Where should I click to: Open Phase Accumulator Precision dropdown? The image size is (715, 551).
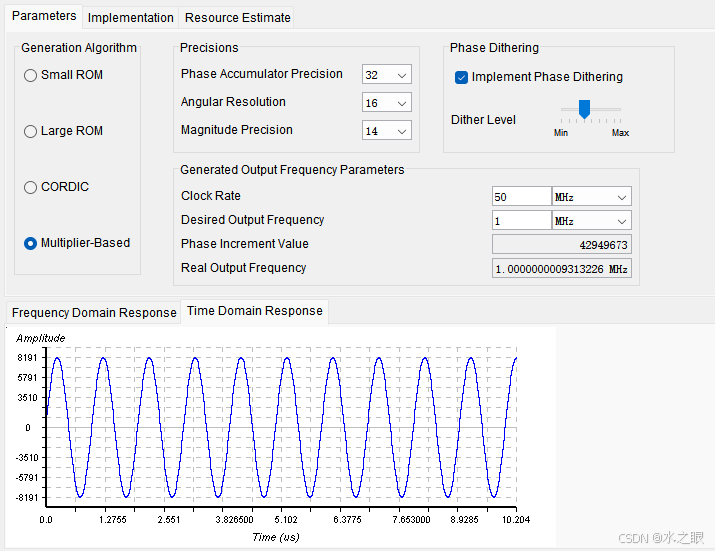coord(387,74)
